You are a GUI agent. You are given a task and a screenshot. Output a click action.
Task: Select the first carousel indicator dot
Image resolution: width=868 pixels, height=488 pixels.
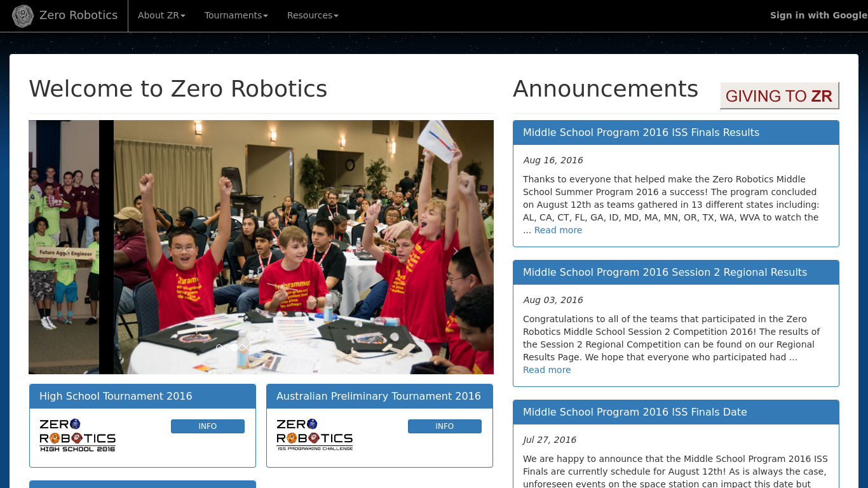pyautogui.click(x=220, y=348)
